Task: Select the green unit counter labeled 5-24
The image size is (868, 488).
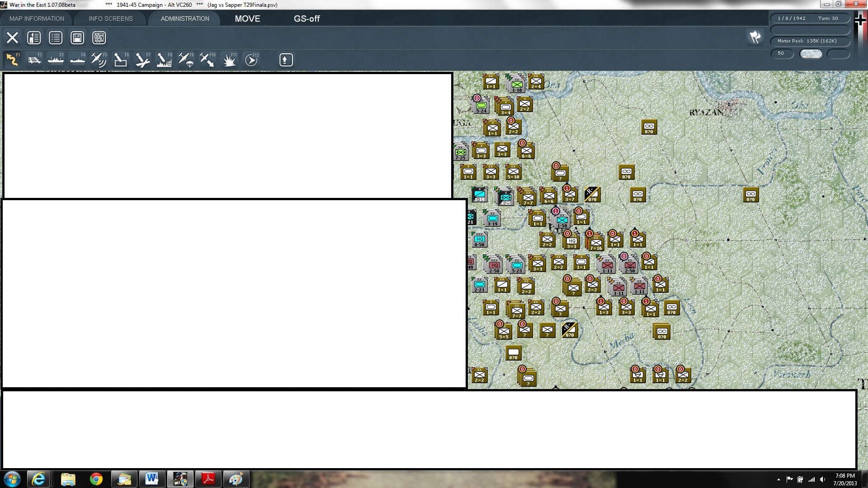Action: point(481,105)
